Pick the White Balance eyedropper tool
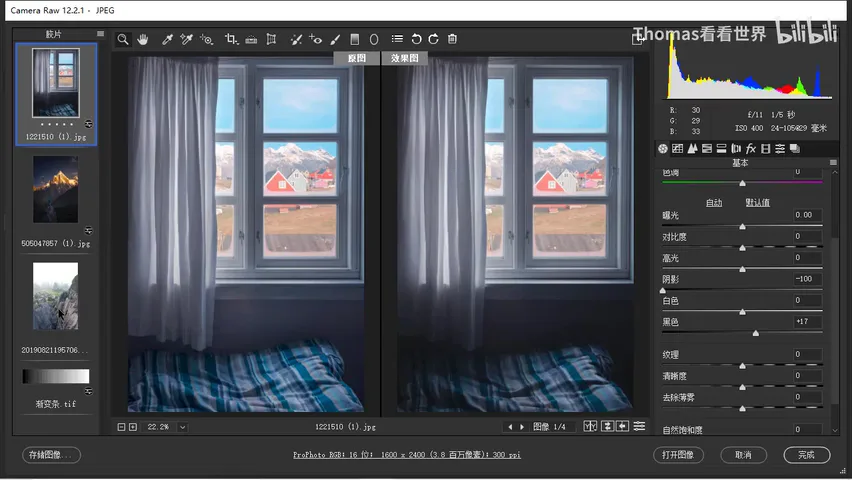Image resolution: width=852 pixels, height=480 pixels. tap(167, 39)
